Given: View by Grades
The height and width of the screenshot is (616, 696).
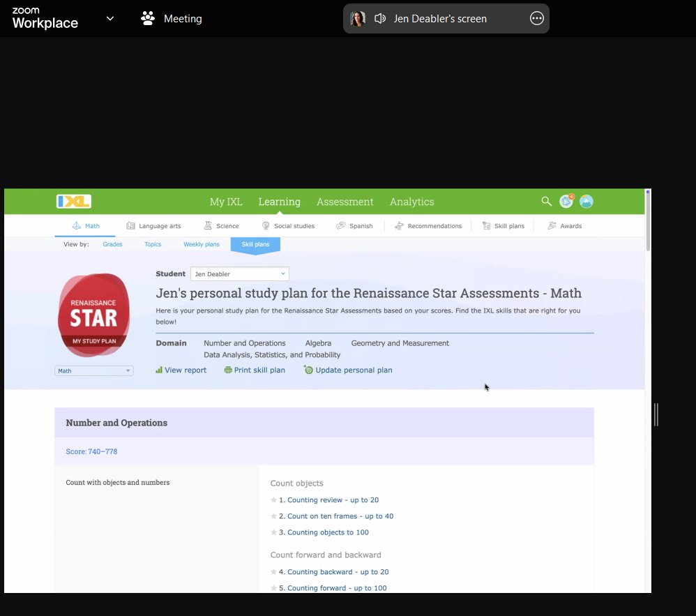Looking at the screenshot, I should (x=112, y=244).
